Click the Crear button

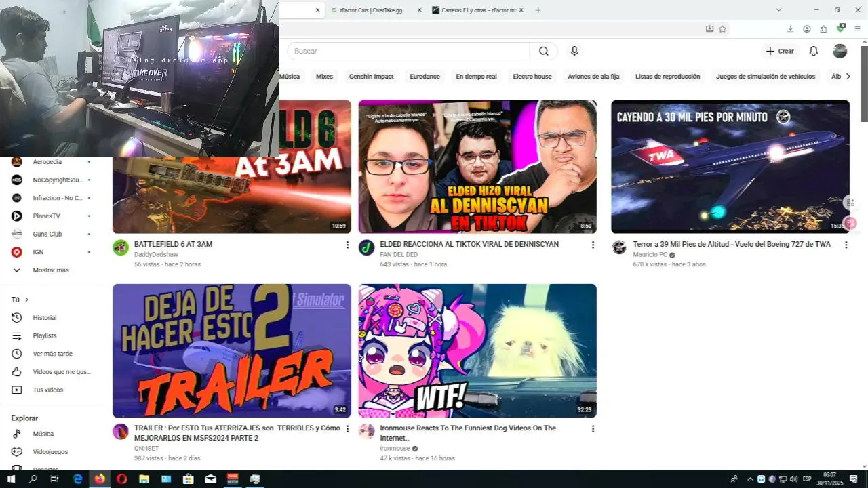click(780, 51)
